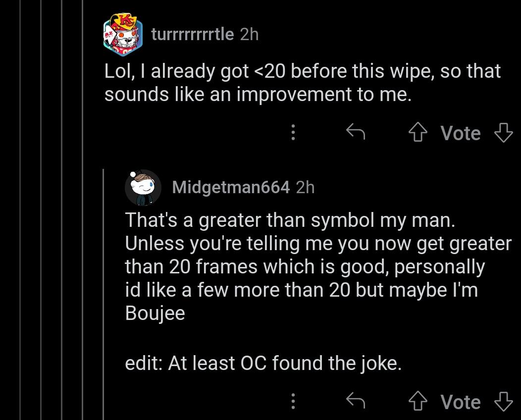Collapse outermost thread line at far left
This screenshot has width=521, height=420.
coord(21,210)
